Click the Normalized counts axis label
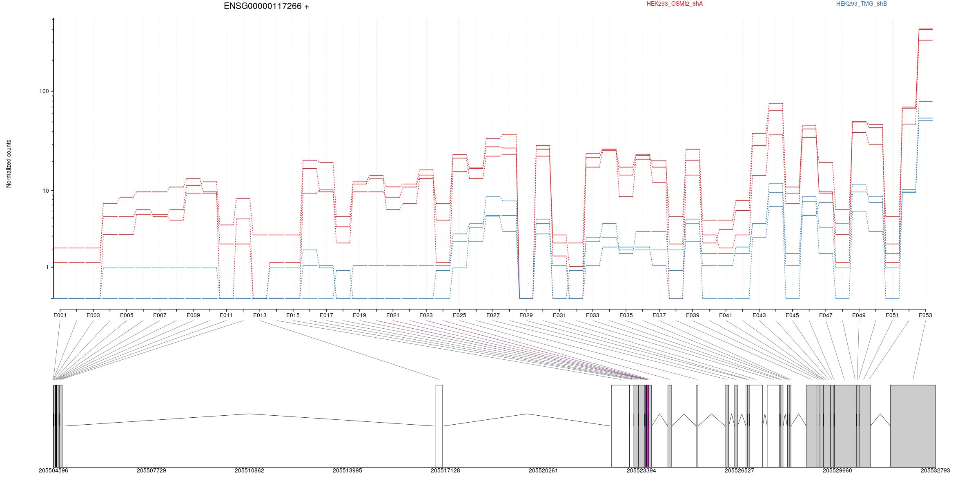This screenshot has width=980, height=490. (x=9, y=164)
